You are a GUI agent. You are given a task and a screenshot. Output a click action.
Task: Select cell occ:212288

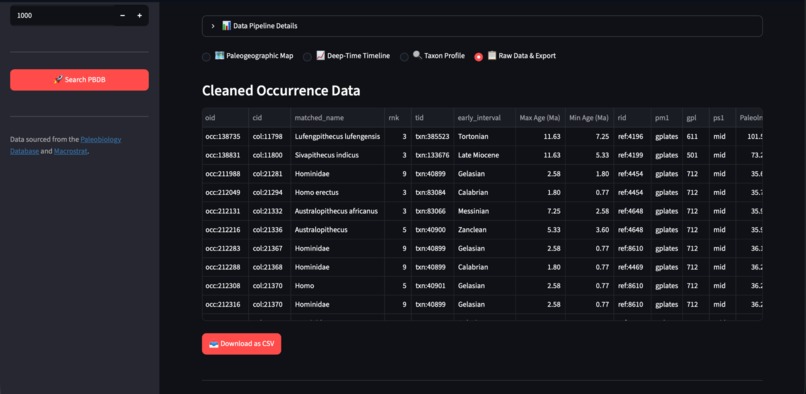point(225,267)
